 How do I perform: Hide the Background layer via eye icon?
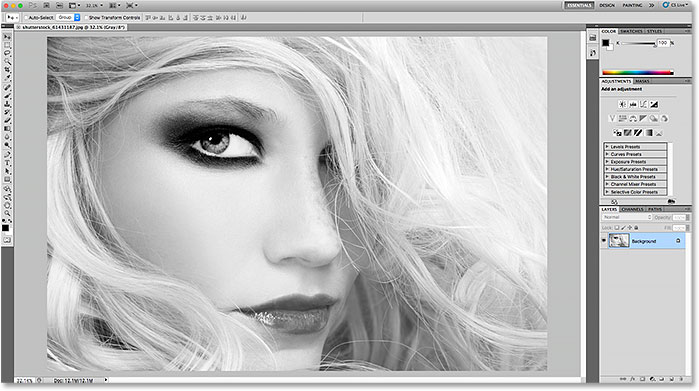[x=604, y=241]
